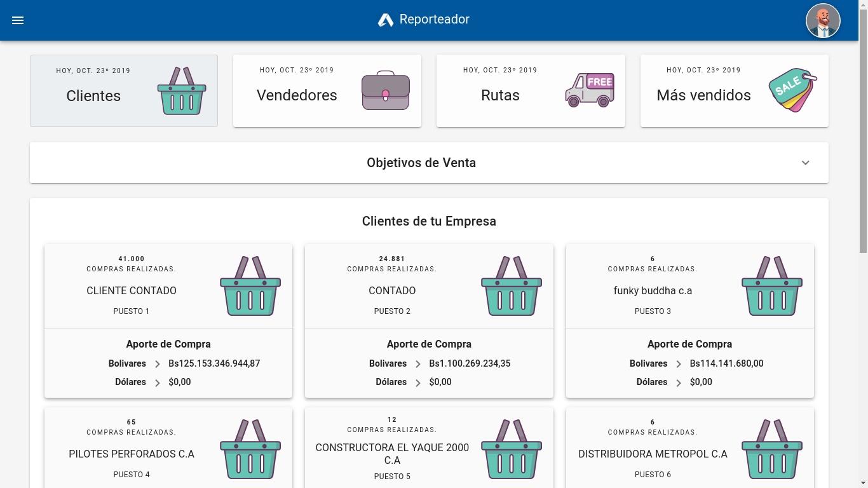Click the delivery truck icon on Rutas card

590,90
